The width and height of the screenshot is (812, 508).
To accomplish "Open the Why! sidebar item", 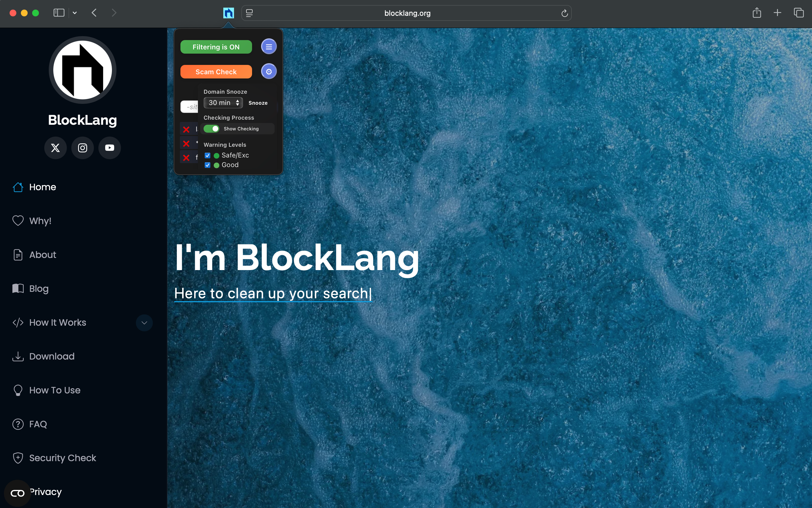I will [x=40, y=221].
